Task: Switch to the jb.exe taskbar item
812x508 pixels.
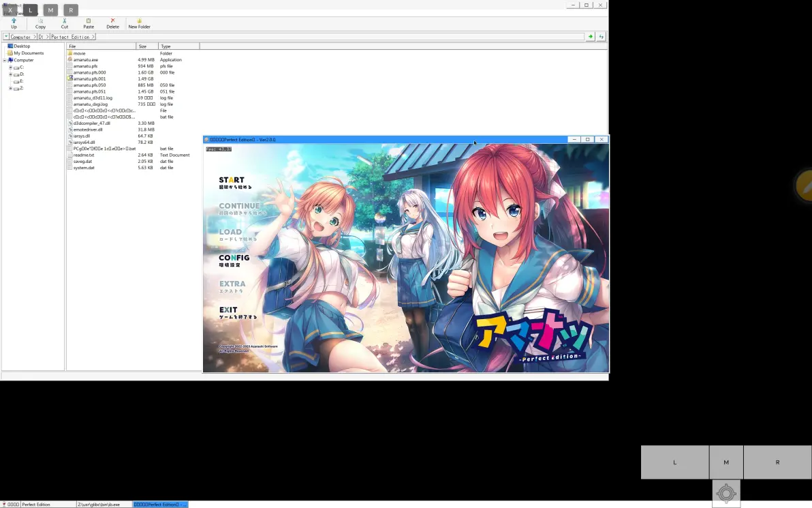Action: coord(104,504)
